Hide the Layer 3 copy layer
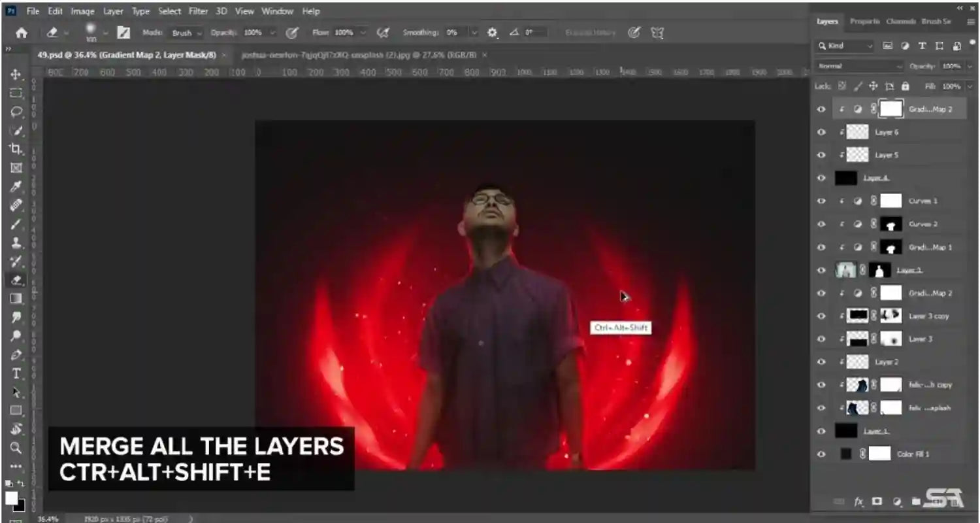 821,316
